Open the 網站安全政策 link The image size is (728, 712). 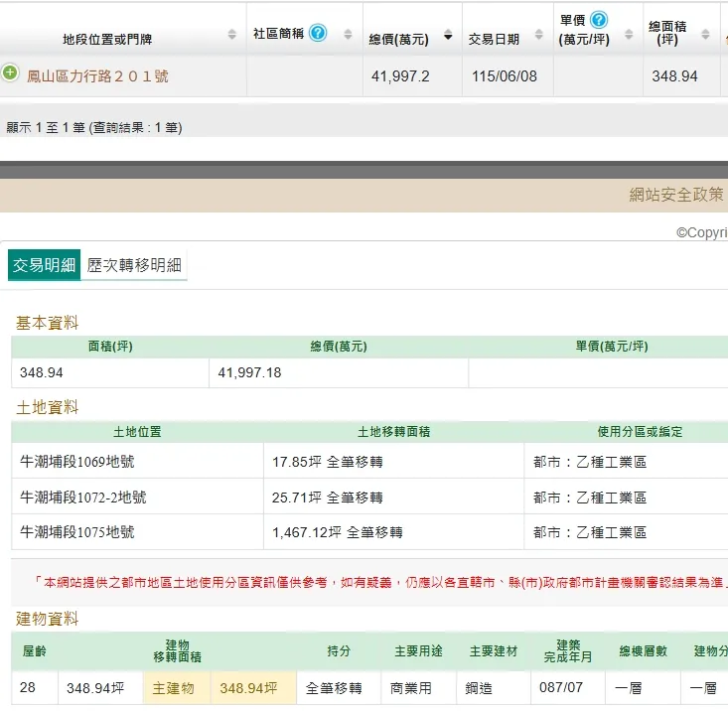tap(676, 195)
